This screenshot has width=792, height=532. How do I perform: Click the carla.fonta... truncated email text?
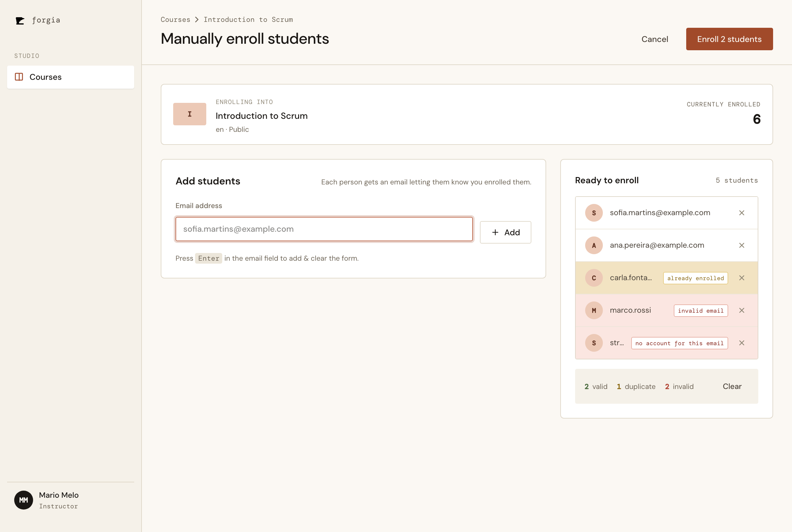[x=631, y=278]
